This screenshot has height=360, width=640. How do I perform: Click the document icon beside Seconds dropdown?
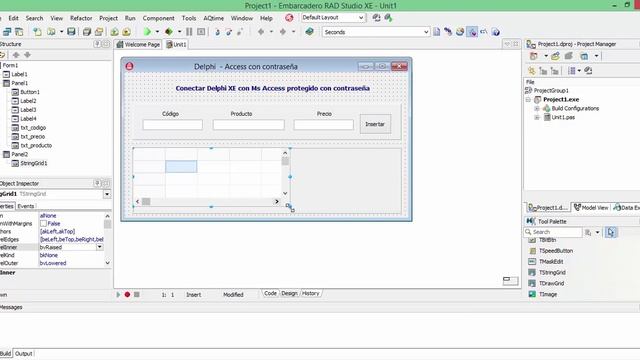[x=436, y=31]
